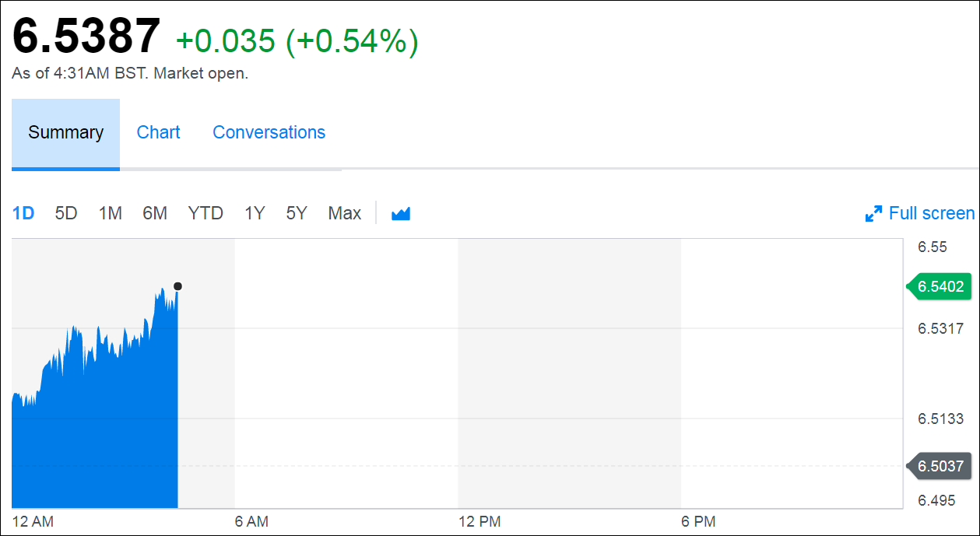Choose the 6M time range
This screenshot has width=980, height=536.
(x=155, y=213)
